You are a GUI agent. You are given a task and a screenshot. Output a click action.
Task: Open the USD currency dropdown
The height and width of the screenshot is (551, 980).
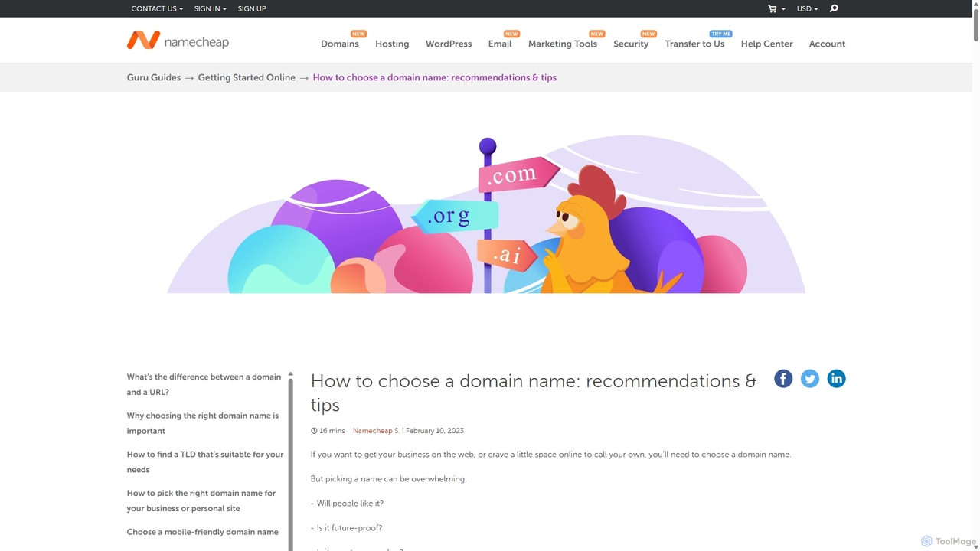click(x=807, y=8)
